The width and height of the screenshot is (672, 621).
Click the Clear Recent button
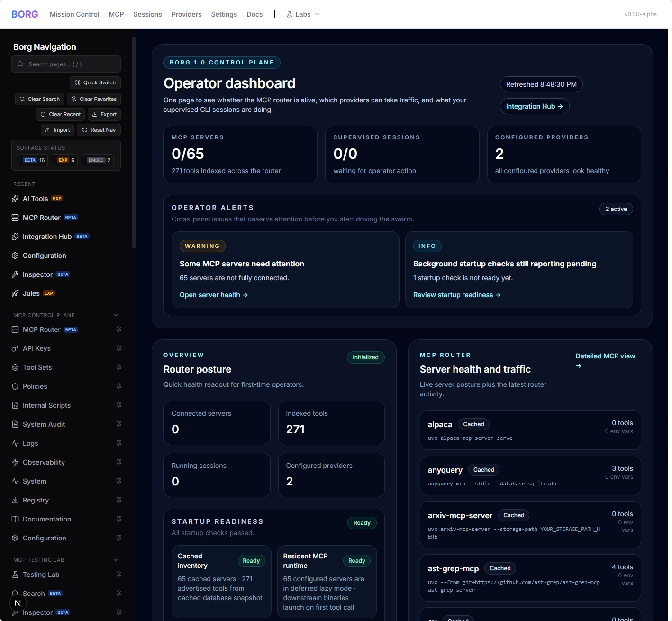coord(60,114)
